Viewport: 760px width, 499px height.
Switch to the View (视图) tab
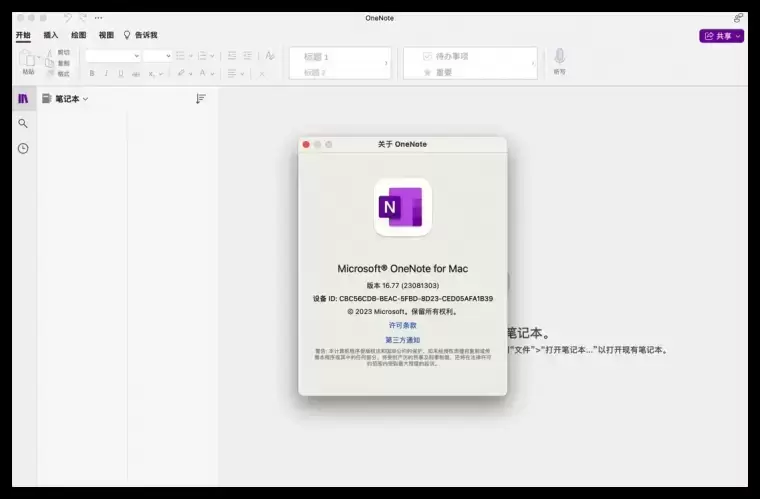pyautogui.click(x=106, y=35)
